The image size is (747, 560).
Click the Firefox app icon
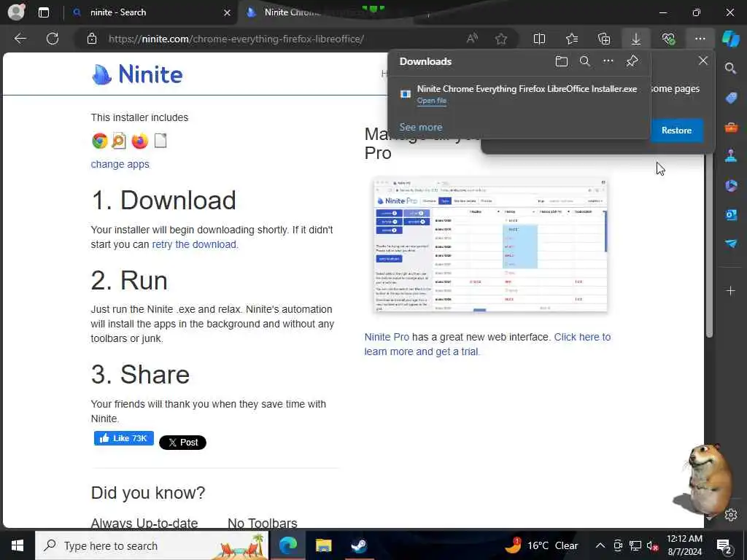pyautogui.click(x=139, y=141)
